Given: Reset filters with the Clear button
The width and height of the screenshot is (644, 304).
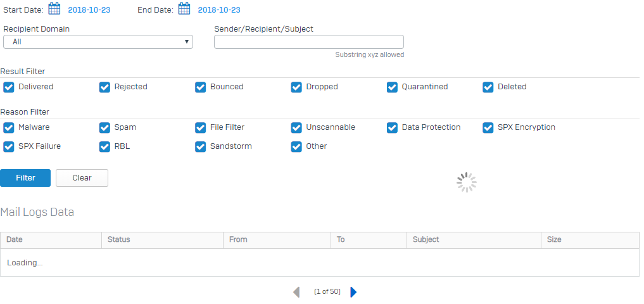Looking at the screenshot, I should pos(82,178).
